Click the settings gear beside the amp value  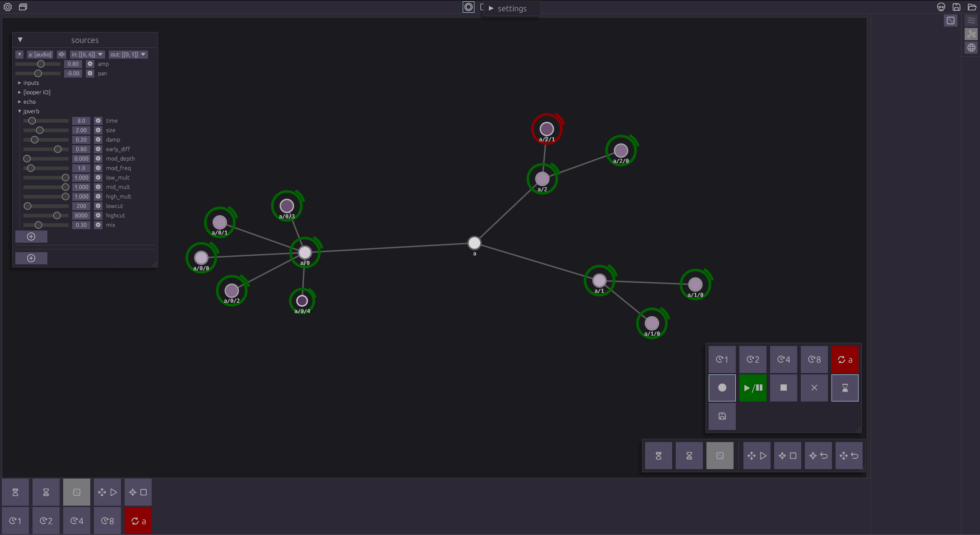[x=90, y=64]
